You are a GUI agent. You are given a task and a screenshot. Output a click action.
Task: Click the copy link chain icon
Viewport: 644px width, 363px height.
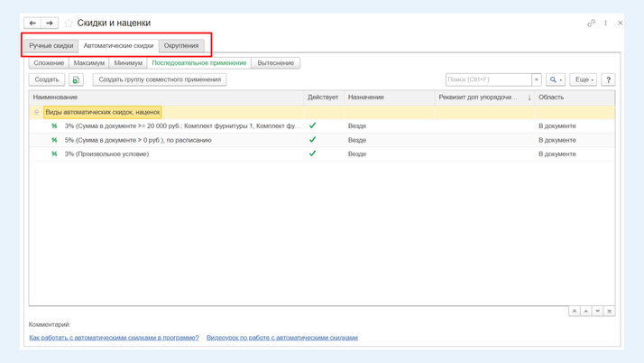[591, 23]
